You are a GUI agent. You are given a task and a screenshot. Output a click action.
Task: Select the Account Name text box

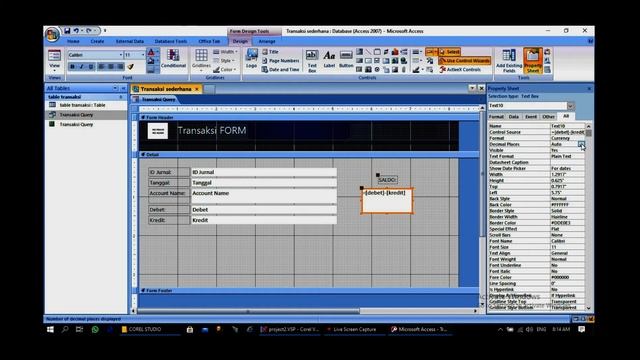(x=264, y=196)
